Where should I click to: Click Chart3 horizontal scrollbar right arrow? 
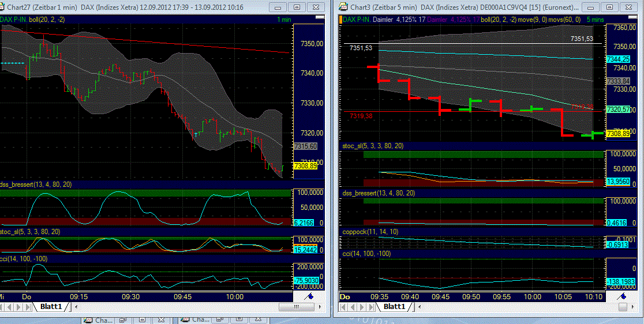[632, 307]
